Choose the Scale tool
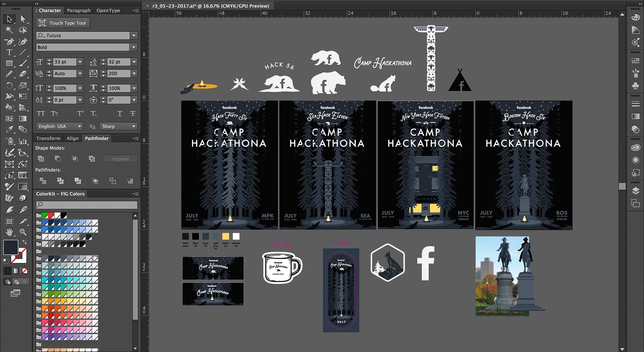 (x=23, y=85)
